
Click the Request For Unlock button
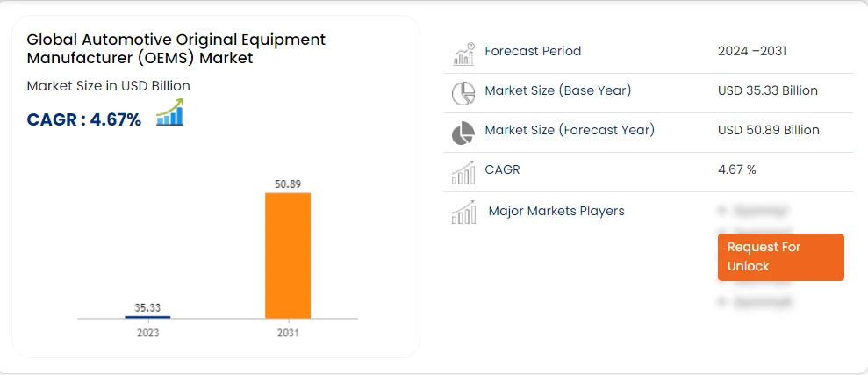point(780,257)
